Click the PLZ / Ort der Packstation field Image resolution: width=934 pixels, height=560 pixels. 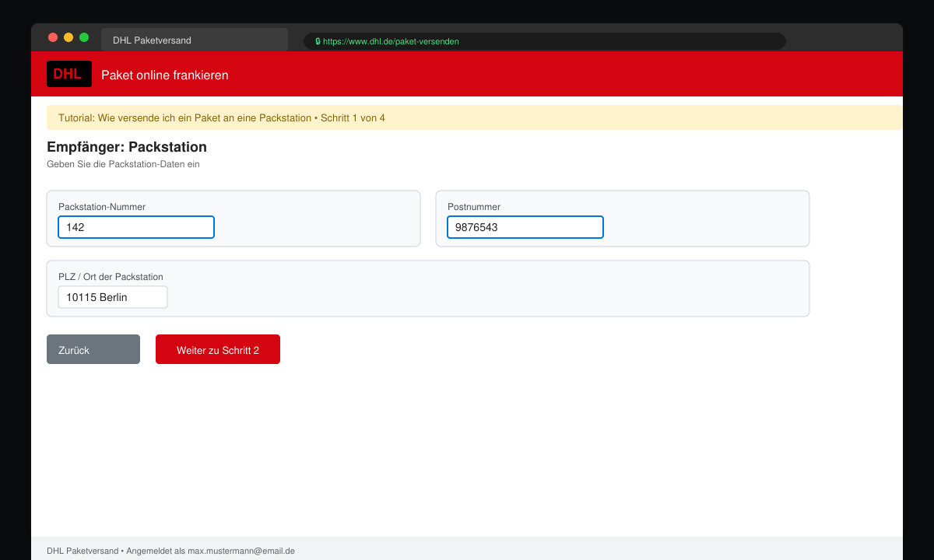point(113,297)
